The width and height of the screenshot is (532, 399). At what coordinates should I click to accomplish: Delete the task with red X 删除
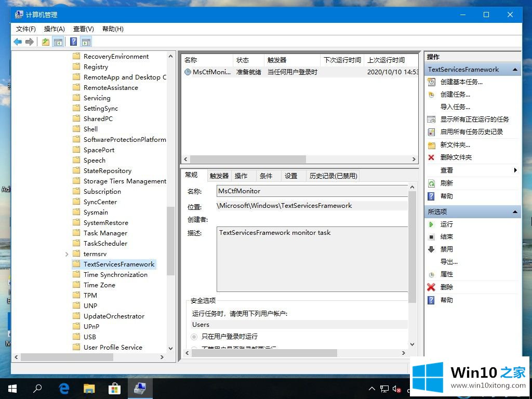tap(446, 287)
